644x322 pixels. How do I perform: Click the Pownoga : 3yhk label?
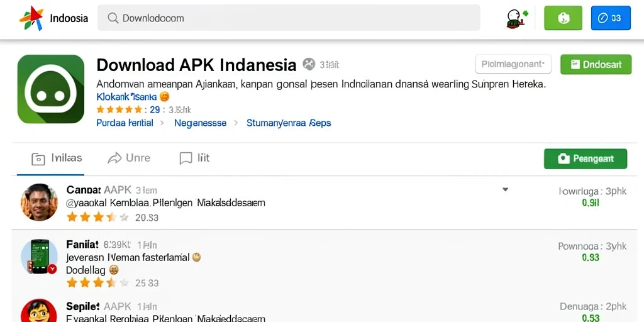(x=592, y=246)
